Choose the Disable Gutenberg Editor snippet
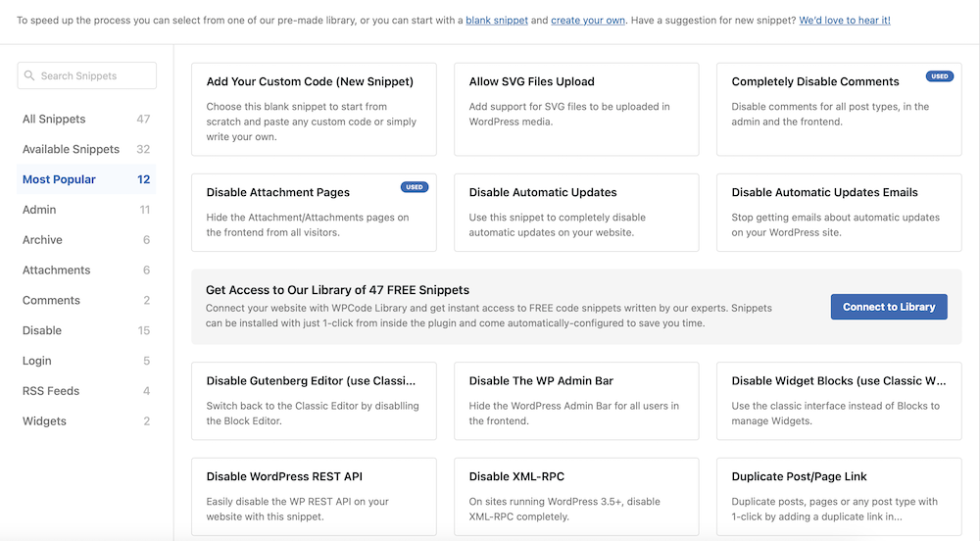Image resolution: width=980 pixels, height=541 pixels. tap(314, 401)
